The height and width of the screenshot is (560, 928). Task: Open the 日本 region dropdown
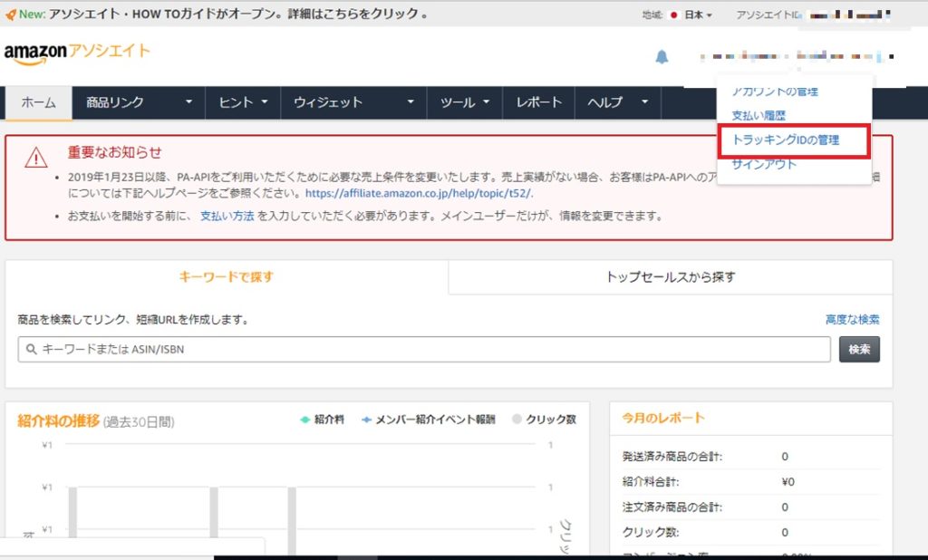point(698,14)
